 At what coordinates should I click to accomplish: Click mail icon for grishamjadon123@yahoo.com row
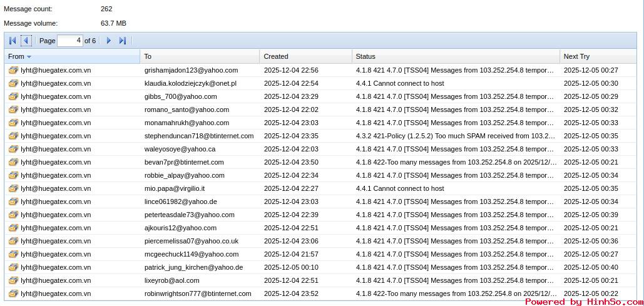(x=13, y=70)
